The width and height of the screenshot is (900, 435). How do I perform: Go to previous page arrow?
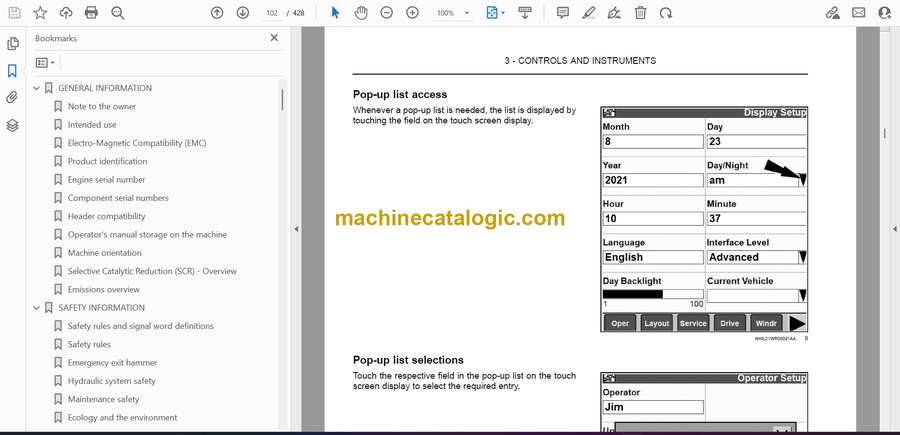tap(217, 13)
